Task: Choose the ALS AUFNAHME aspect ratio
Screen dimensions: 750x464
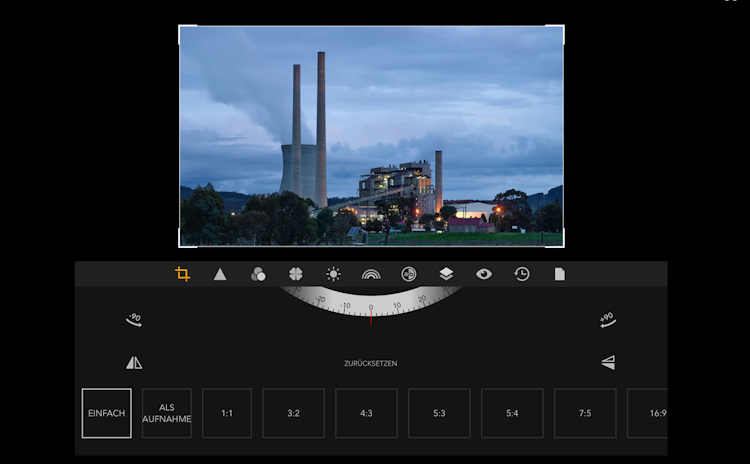Action: pos(166,413)
